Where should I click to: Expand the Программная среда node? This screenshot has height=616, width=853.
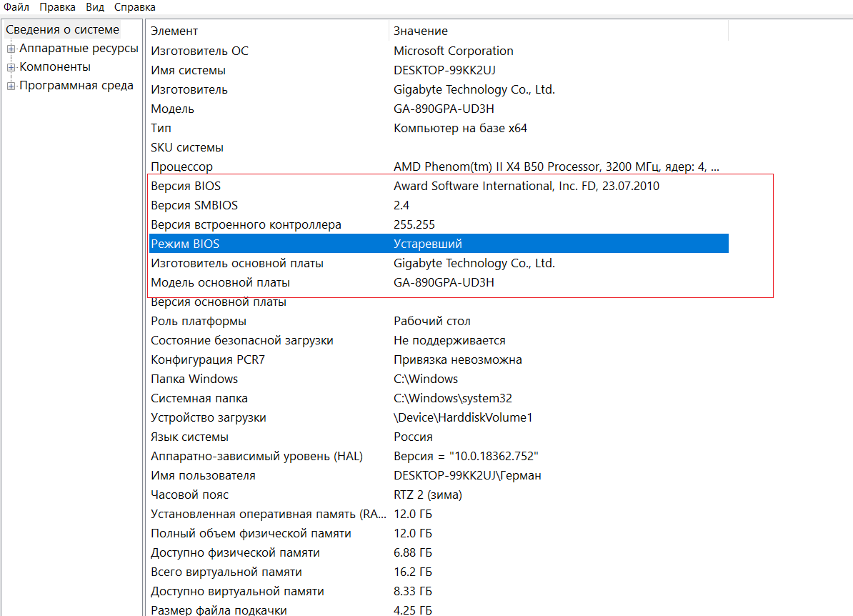point(10,86)
